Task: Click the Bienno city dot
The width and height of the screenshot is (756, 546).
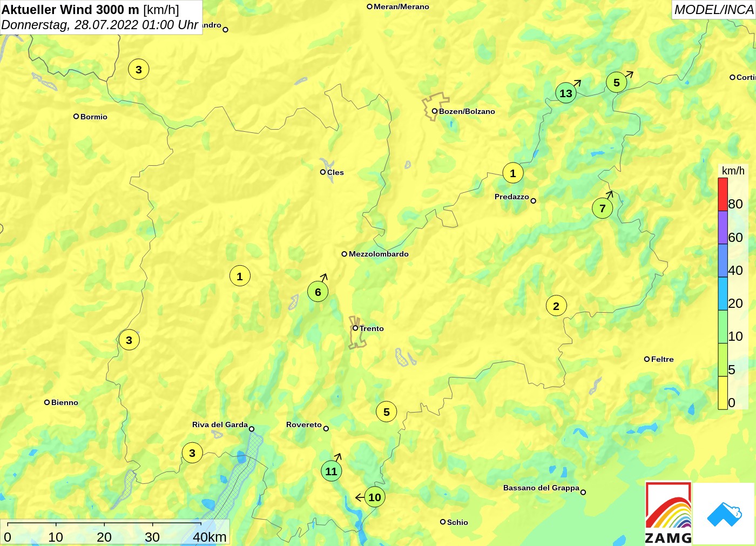Action: (x=47, y=402)
